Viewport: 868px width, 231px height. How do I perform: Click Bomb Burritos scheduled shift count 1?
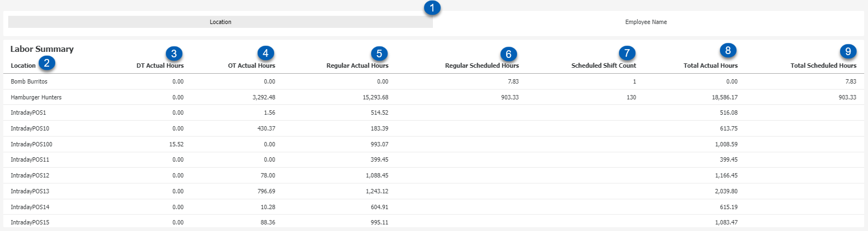tap(634, 81)
